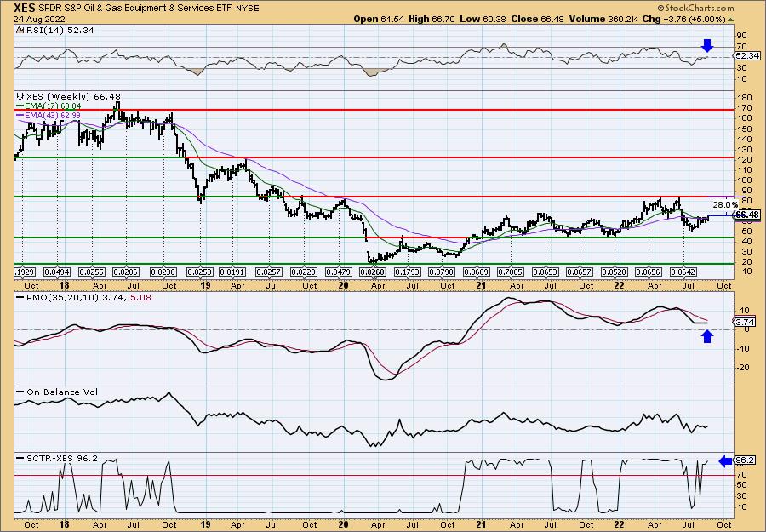This screenshot has width=766, height=532.
Task: Click the 0.0656 value box
Action: pyautogui.click(x=649, y=272)
